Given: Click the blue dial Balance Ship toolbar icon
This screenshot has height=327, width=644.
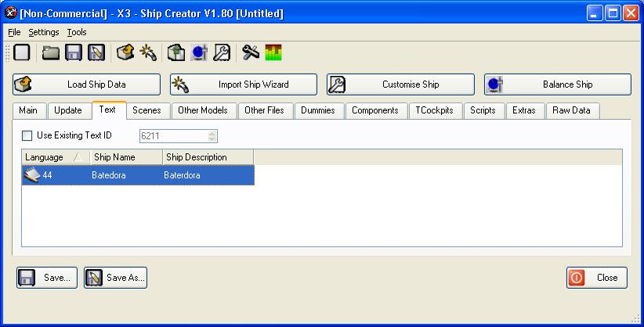Looking at the screenshot, I should tap(199, 52).
